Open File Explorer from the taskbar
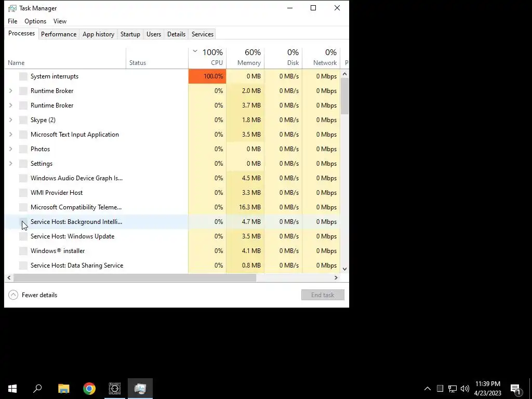Screen dimensions: 532x399 coord(64,389)
